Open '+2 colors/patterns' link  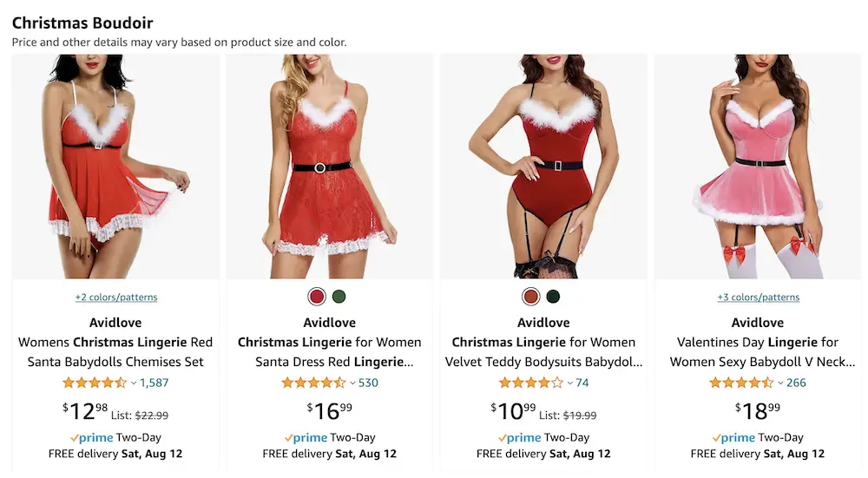click(116, 297)
